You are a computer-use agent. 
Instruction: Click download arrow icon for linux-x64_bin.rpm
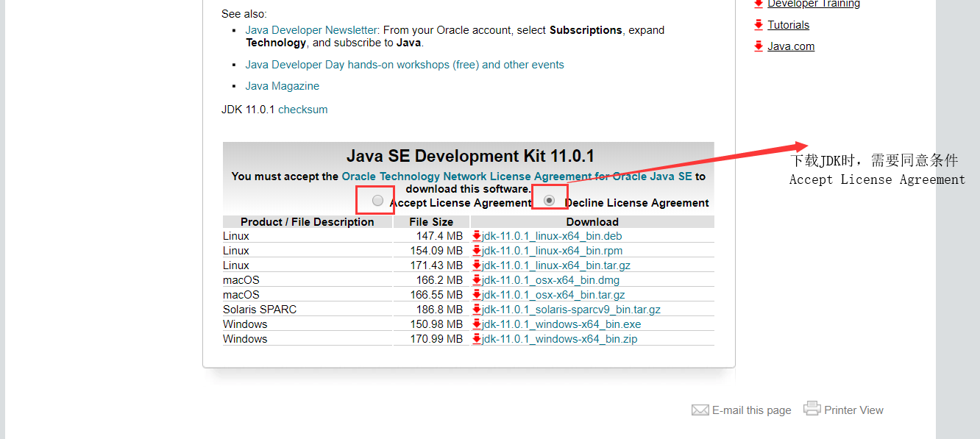[477, 251]
